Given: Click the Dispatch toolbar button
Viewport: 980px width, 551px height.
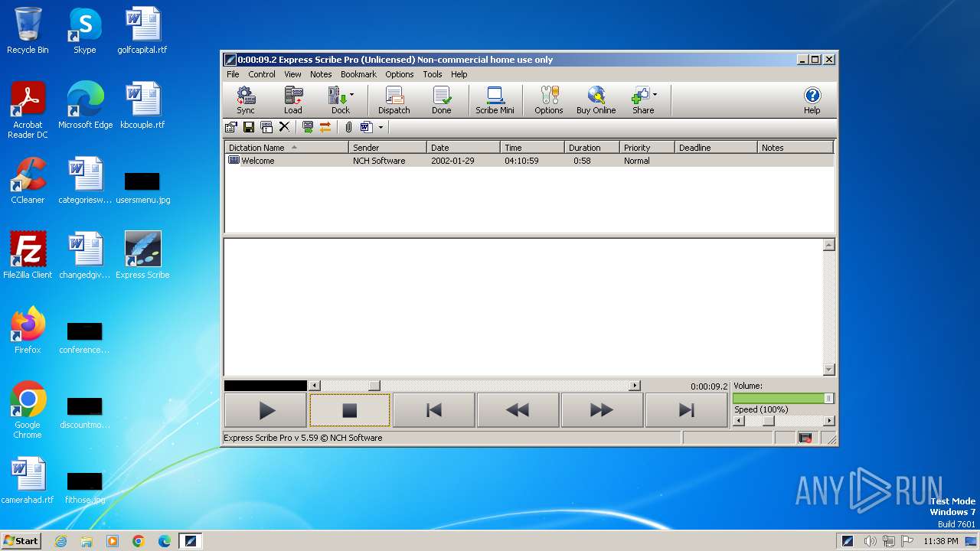Looking at the screenshot, I should tap(394, 100).
